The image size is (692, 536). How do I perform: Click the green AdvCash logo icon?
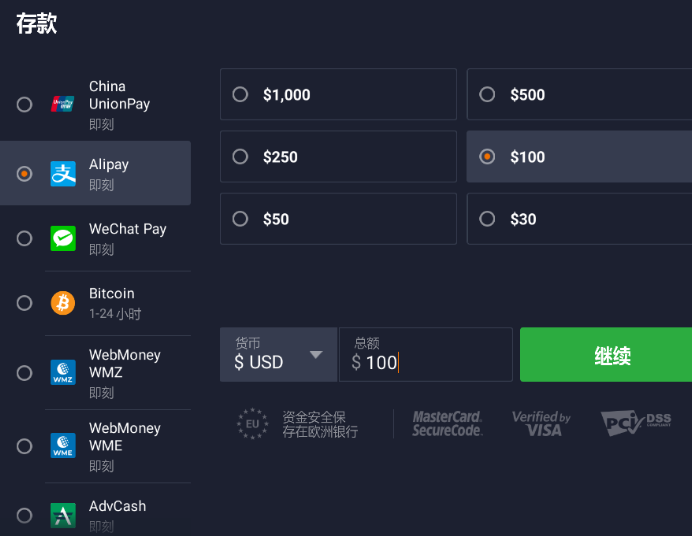tap(63, 515)
